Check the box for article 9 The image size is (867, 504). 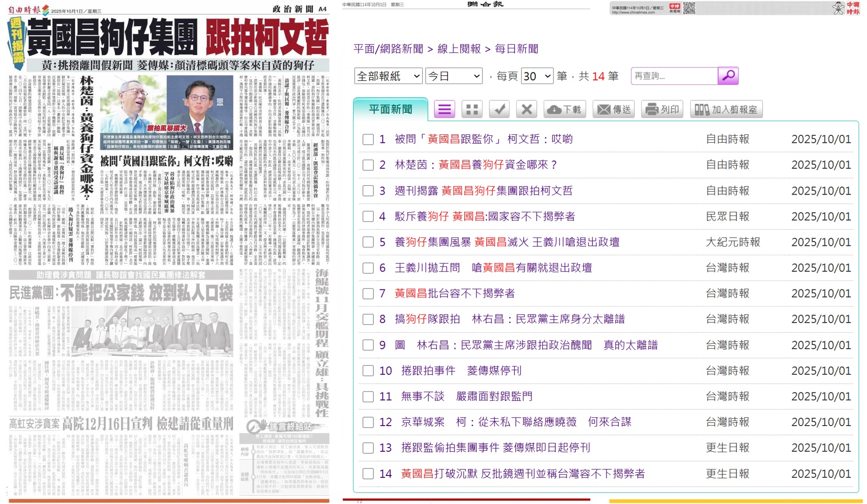(368, 345)
